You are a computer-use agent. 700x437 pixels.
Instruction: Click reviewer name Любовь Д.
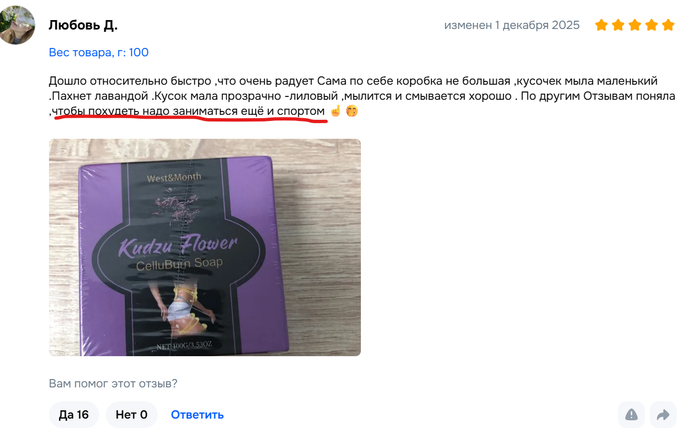pyautogui.click(x=83, y=25)
